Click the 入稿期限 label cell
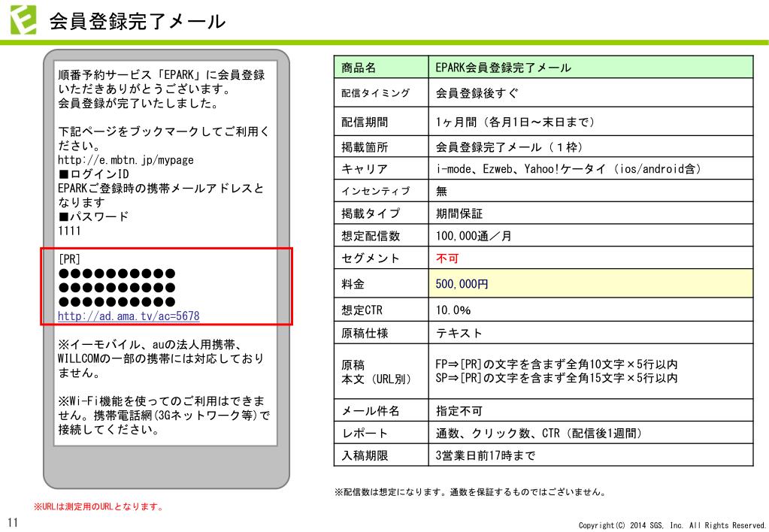769x532 pixels. tap(381, 455)
